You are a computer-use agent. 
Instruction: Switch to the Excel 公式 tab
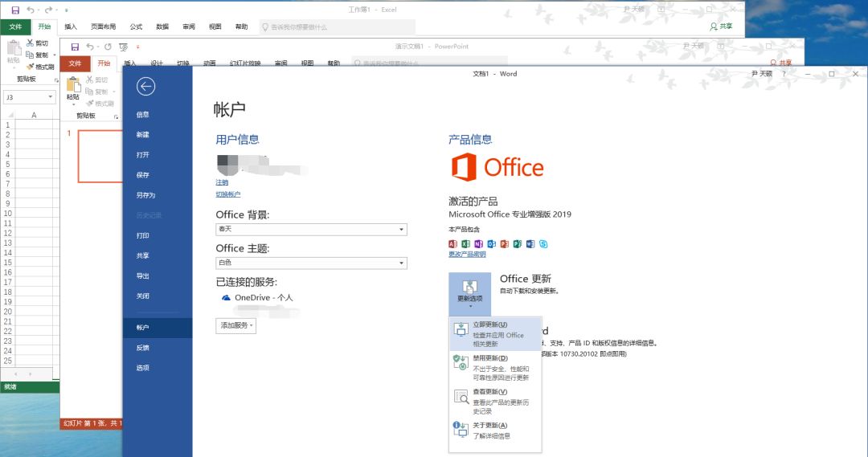(x=136, y=27)
